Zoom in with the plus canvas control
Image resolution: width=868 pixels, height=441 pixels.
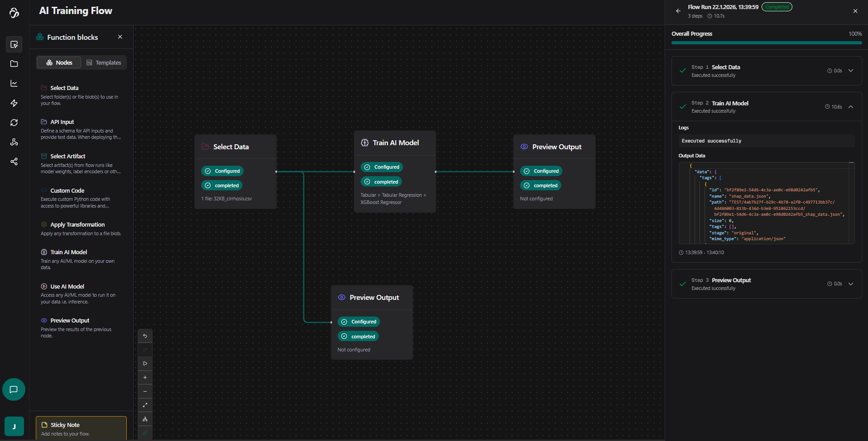pyautogui.click(x=145, y=378)
